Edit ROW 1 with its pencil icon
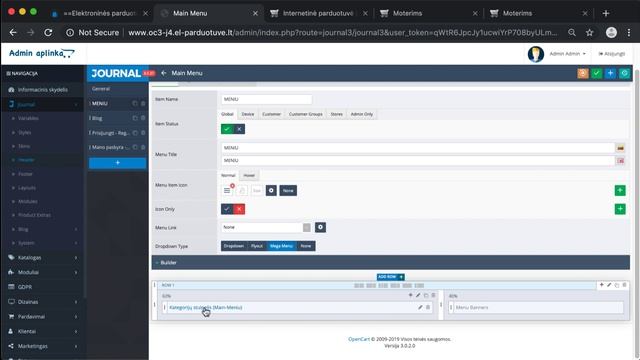640x360 pixels. click(609, 285)
